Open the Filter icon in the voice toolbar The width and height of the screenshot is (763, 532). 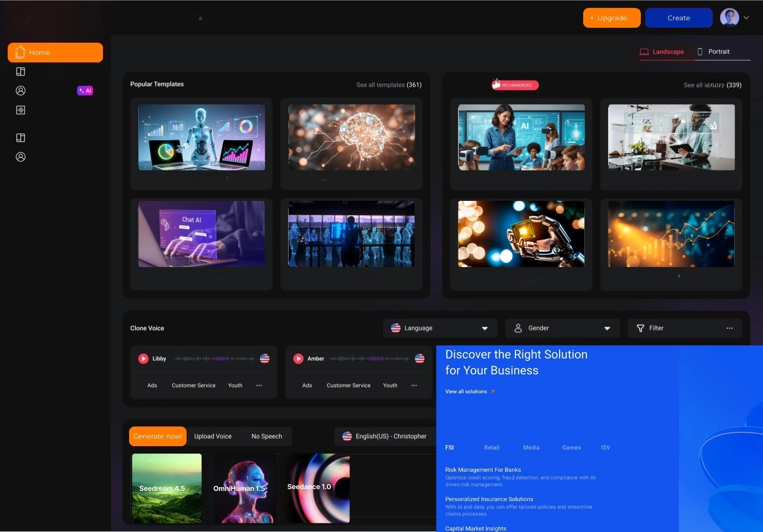[x=640, y=328]
